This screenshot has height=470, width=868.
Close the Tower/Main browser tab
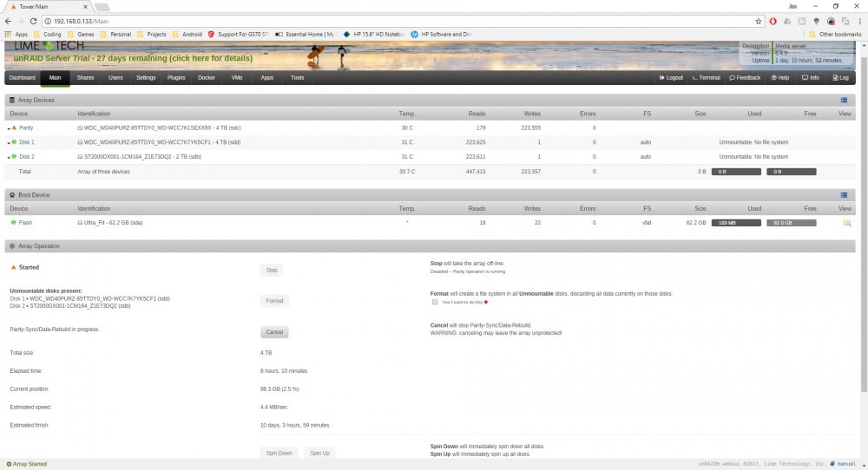coord(86,7)
